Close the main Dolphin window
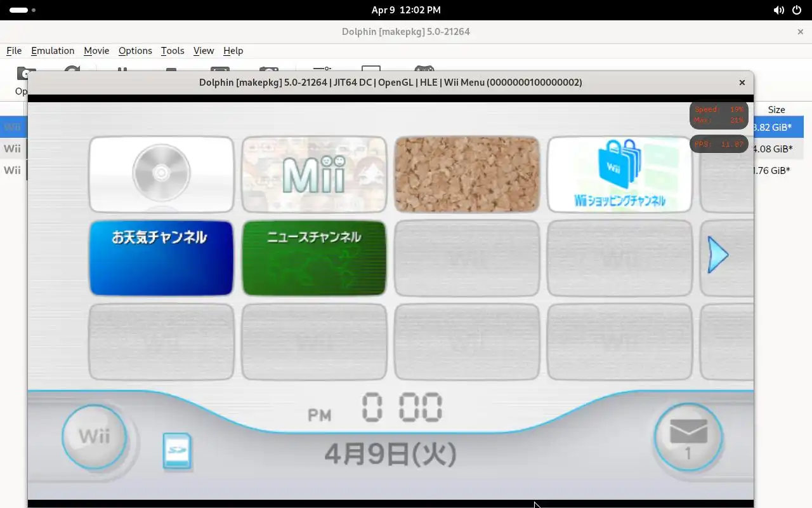812x508 pixels. click(x=800, y=31)
